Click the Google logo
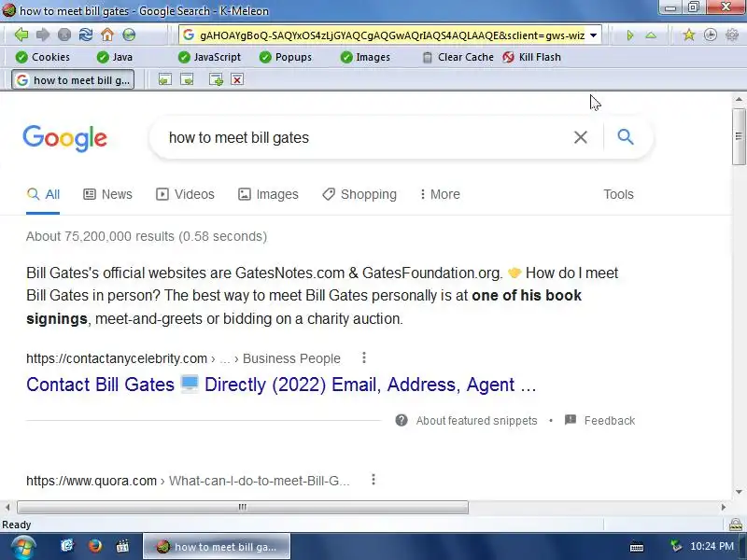747x560 pixels. tap(64, 138)
